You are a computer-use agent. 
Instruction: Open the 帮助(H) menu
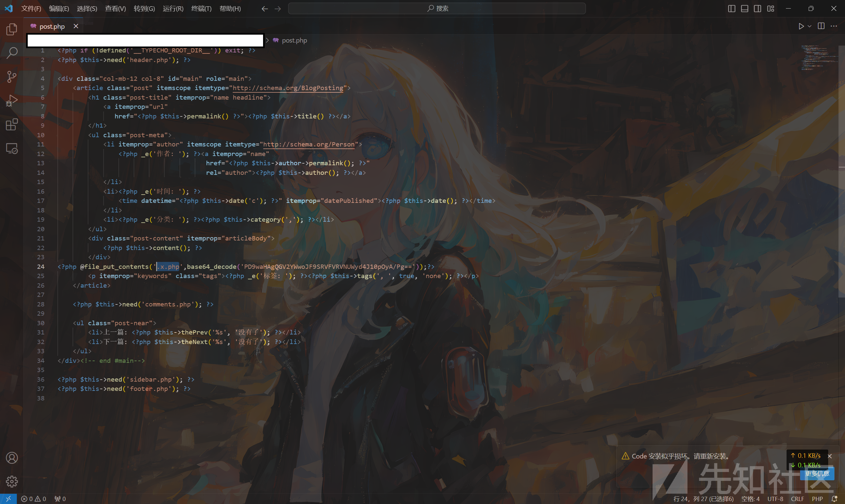[230, 9]
